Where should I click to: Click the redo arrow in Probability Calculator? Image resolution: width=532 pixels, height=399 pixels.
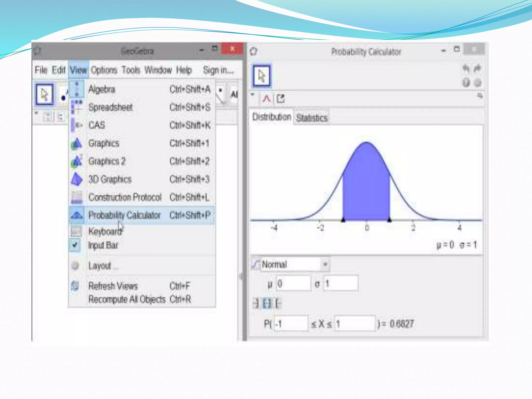coord(477,69)
